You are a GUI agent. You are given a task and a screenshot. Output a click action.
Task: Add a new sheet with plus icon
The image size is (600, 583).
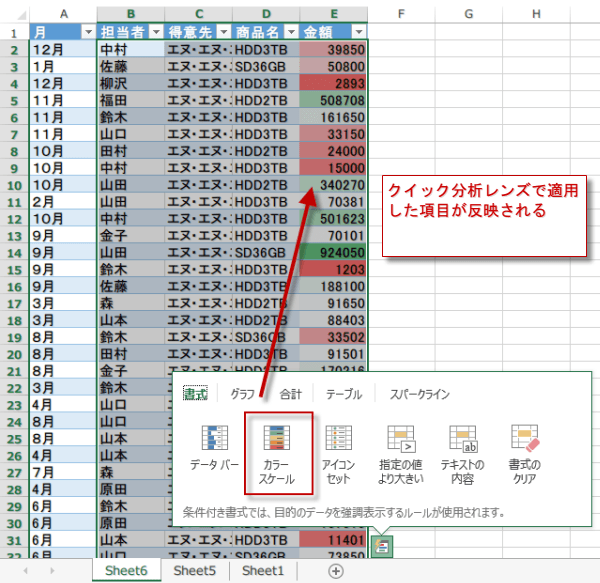[336, 571]
